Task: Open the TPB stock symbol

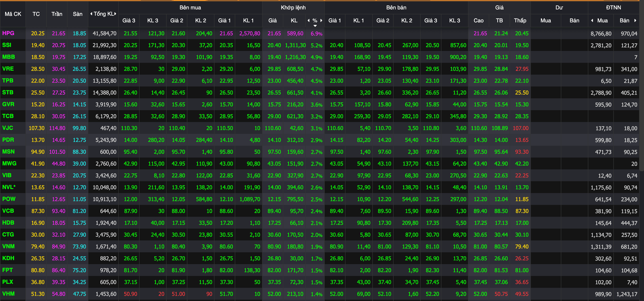Action: (8, 80)
